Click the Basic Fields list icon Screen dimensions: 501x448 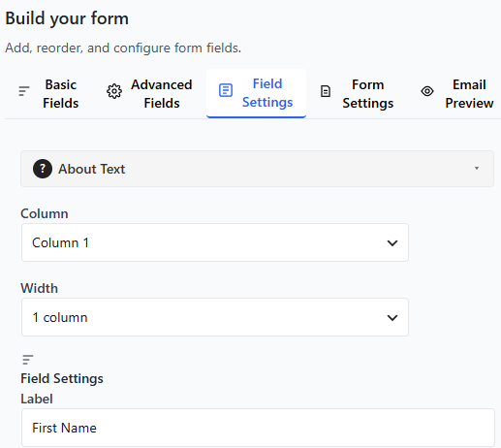tap(24, 91)
